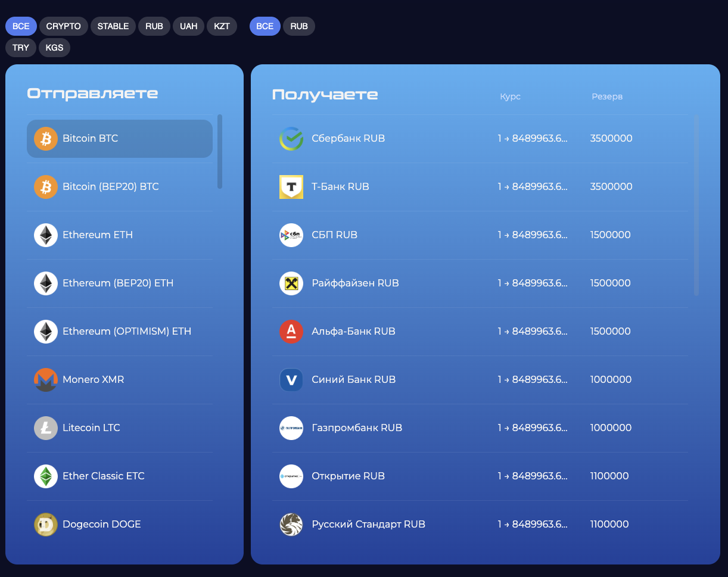Select the Ethereum (OPTIMISM) ETH icon
Screen dimensions: 728x577
(x=46, y=332)
